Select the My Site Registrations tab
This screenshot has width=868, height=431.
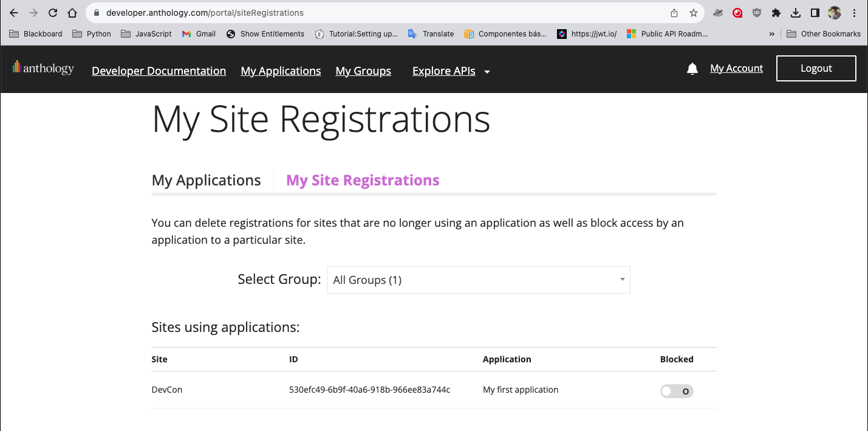363,181
